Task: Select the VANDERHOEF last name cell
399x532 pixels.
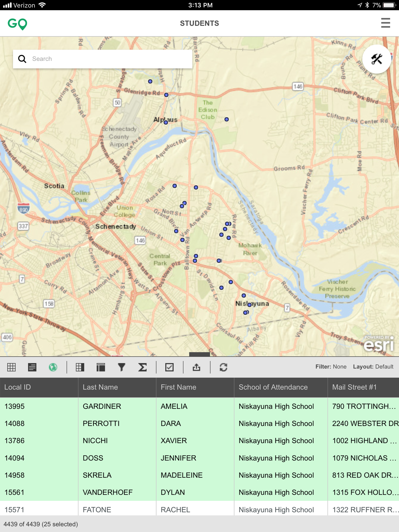Action: 117,492
